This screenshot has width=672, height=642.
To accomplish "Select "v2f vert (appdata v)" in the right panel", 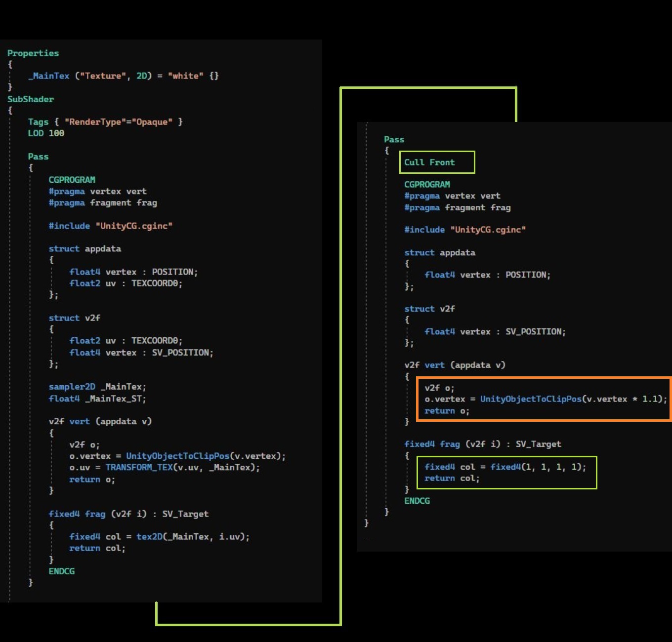I will point(455,364).
